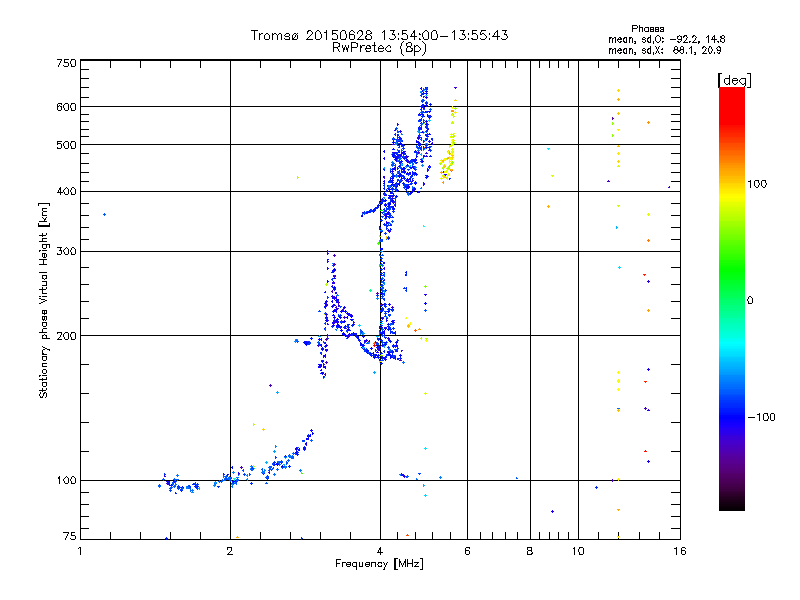Click frequency axis tick label '16'
Viewport: 800px width, 600px height.
[680, 551]
